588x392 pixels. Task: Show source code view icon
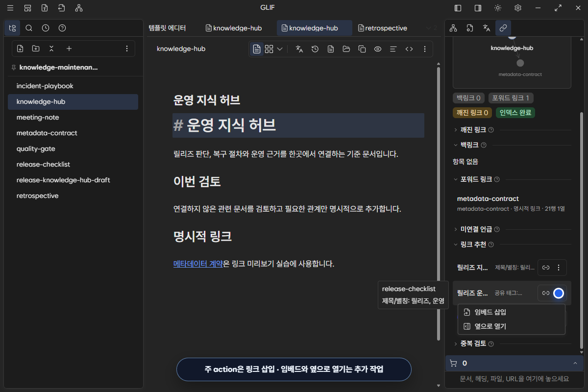coord(409,49)
